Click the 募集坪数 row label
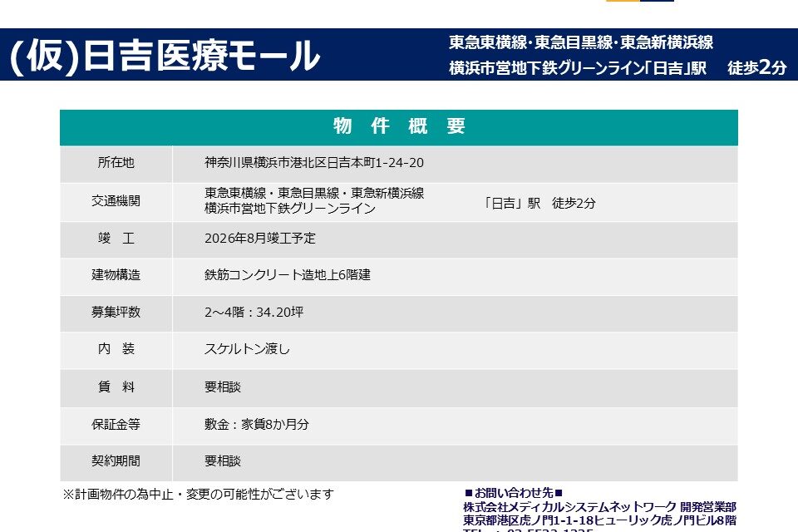Screen dimensions: 798x532 (x=116, y=313)
